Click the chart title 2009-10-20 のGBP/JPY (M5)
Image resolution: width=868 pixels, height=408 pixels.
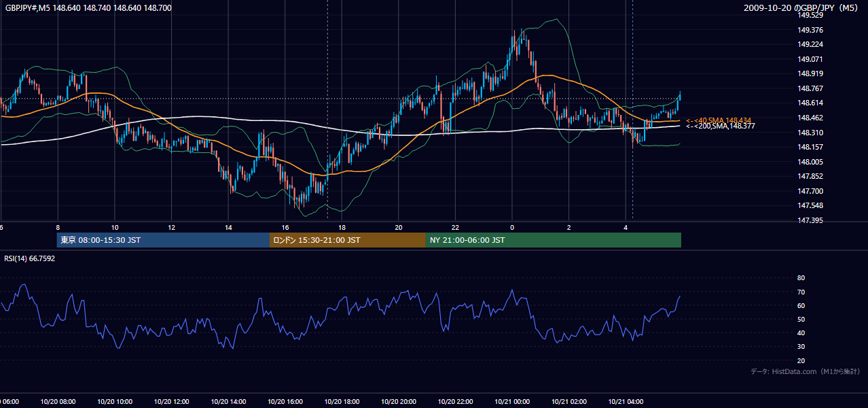(x=801, y=8)
